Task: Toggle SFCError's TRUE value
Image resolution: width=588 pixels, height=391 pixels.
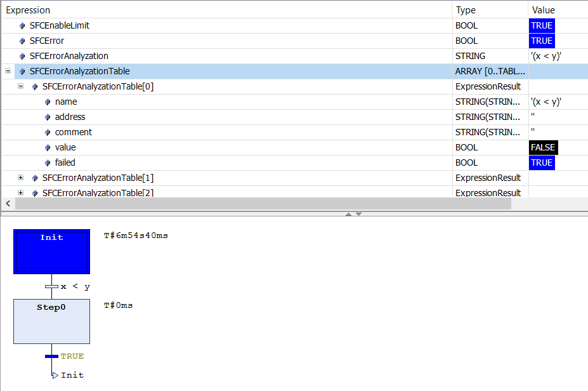Action: (x=541, y=41)
